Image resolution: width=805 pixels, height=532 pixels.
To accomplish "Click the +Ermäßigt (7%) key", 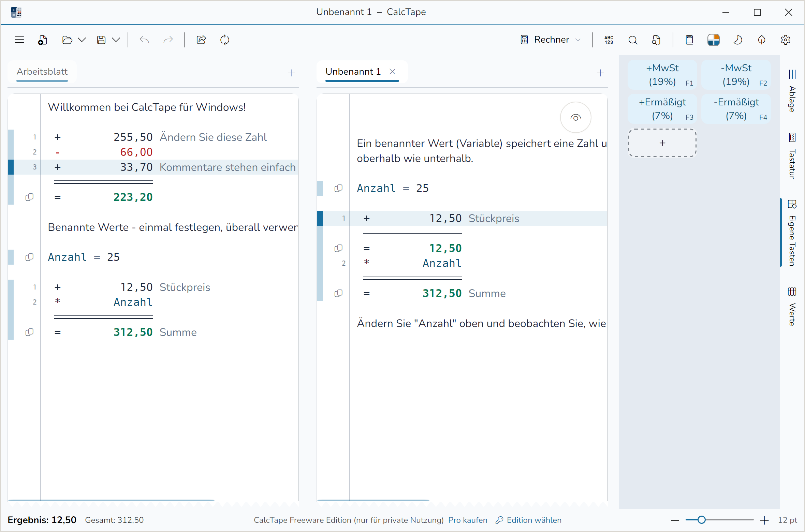I will coord(662,109).
